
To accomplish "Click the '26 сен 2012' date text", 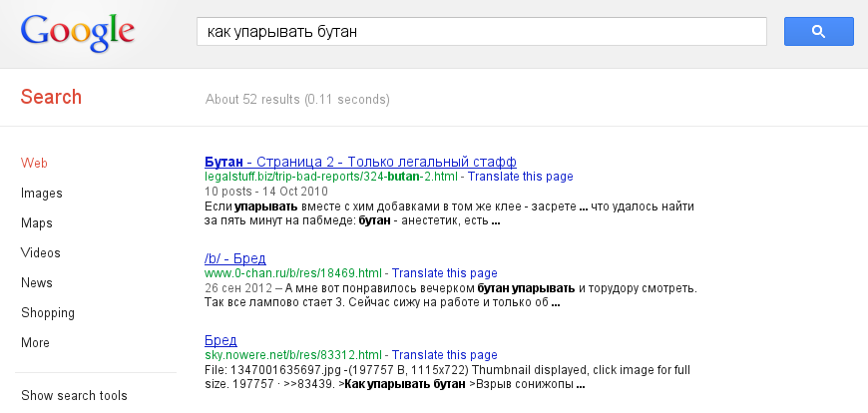I will 238,288.
